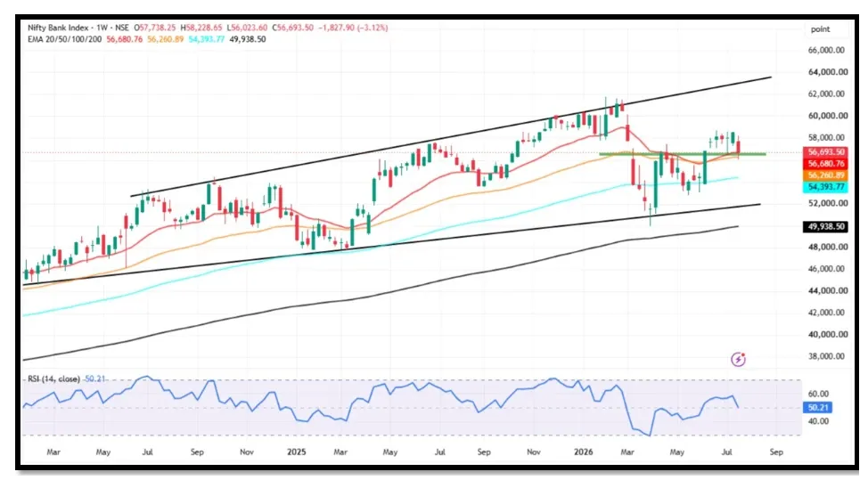The image size is (868, 488).
Task: Click the −1,827.90 (−3.12%) change value
Action: tap(353, 27)
